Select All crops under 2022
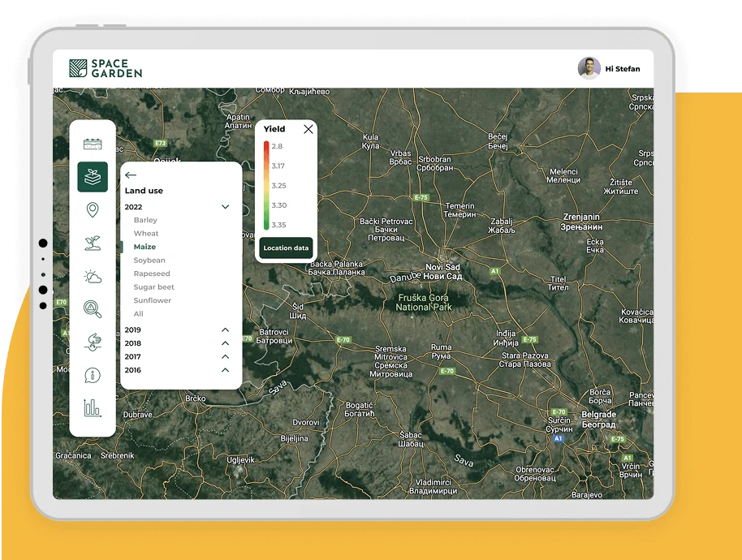The width and height of the screenshot is (742, 560). coord(138,313)
